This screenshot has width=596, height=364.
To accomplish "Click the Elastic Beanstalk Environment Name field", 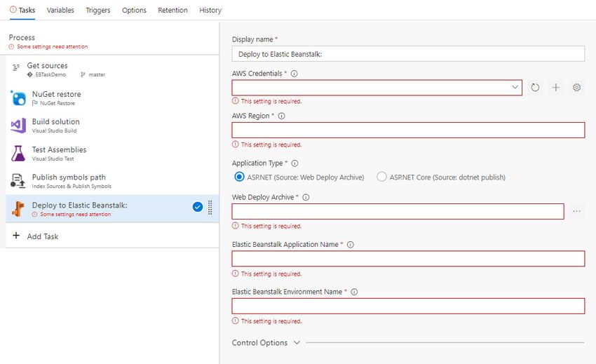I will tap(408, 306).
